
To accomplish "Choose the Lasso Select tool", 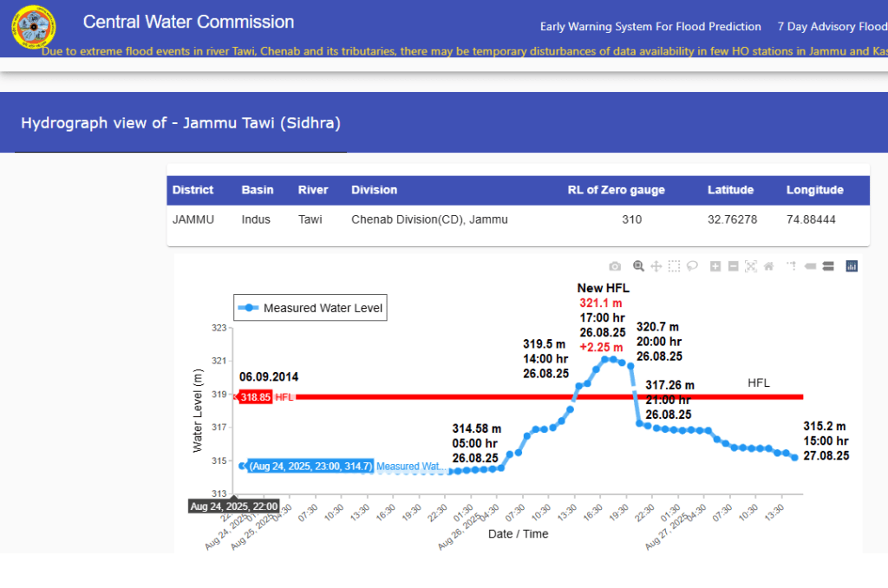I will [692, 266].
